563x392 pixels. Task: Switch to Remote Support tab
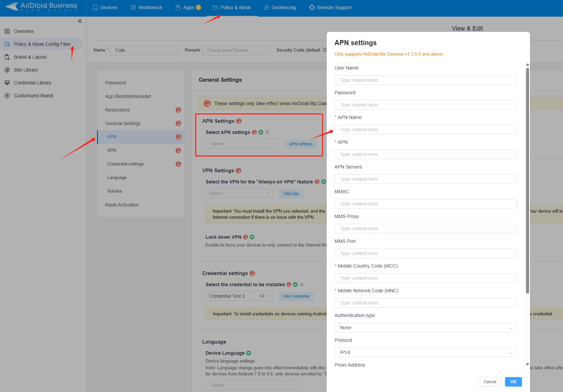pos(330,7)
